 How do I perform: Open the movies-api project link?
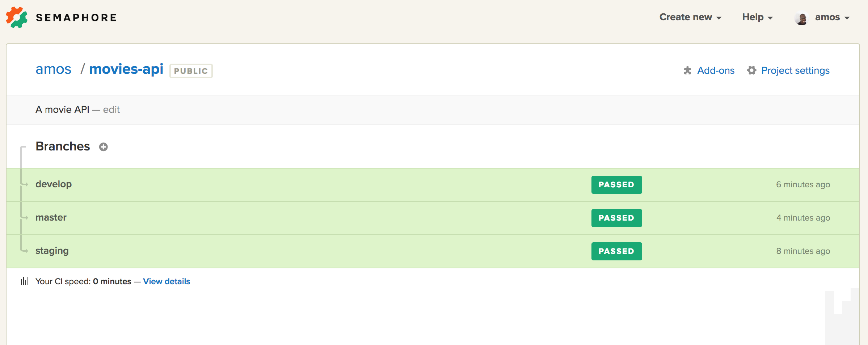tap(126, 69)
